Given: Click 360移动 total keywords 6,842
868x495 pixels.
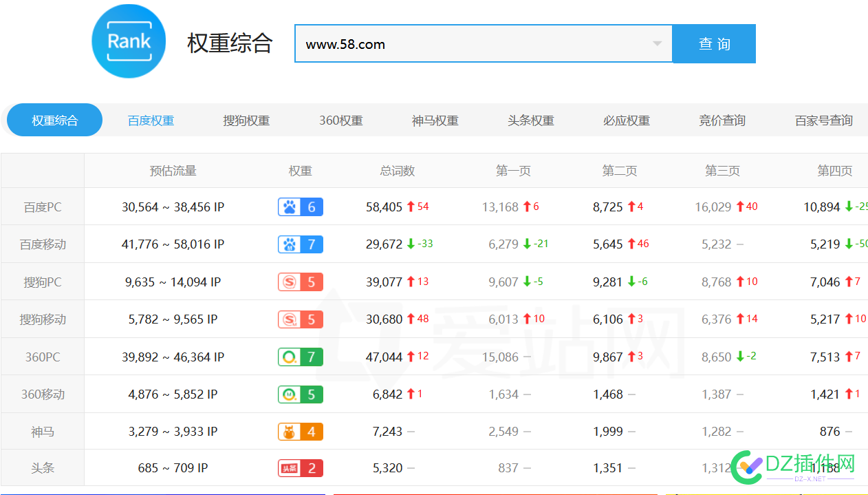Looking at the screenshot, I should click(388, 394).
